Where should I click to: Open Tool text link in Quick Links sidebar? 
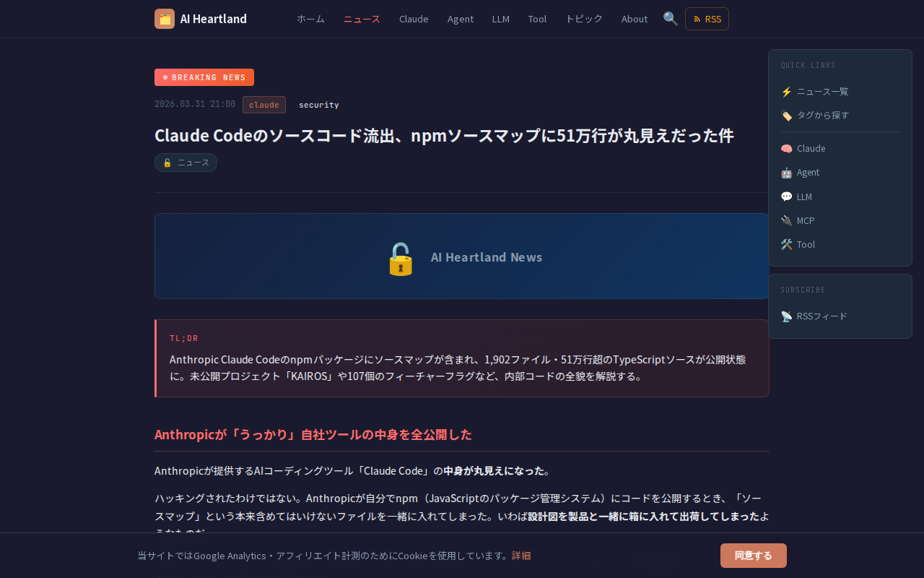[x=806, y=244]
